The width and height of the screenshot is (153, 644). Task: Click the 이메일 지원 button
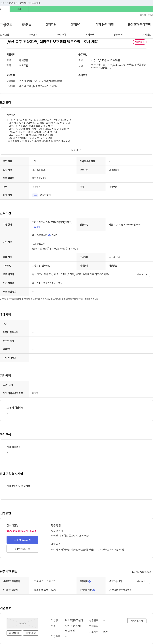click(x=22, y=549)
